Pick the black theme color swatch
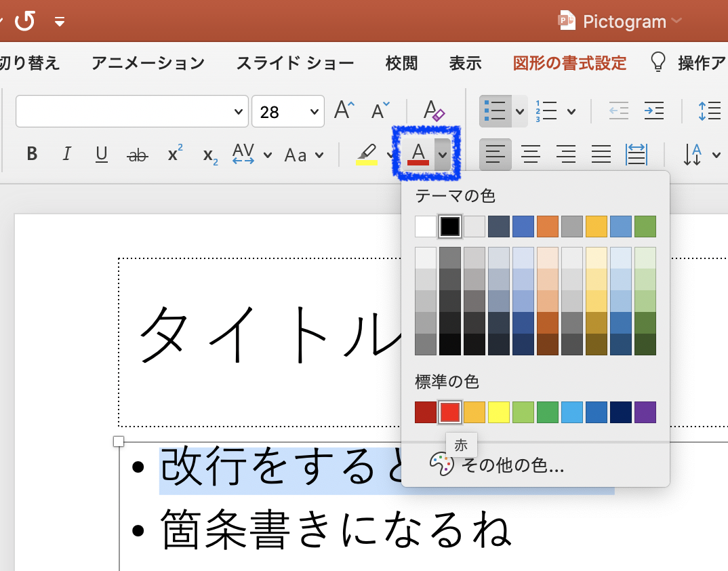728x571 pixels. 450,227
